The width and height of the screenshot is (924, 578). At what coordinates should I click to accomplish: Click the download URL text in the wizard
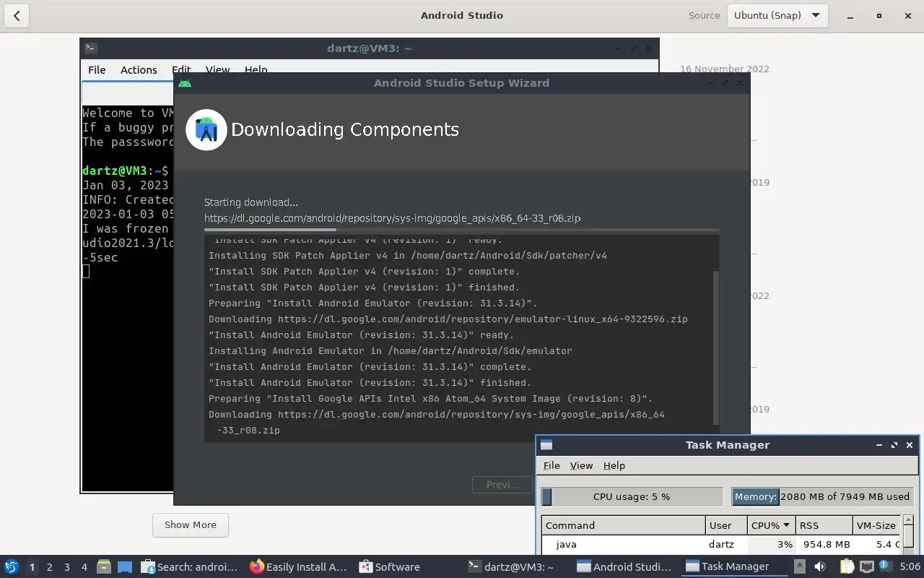pyautogui.click(x=392, y=218)
